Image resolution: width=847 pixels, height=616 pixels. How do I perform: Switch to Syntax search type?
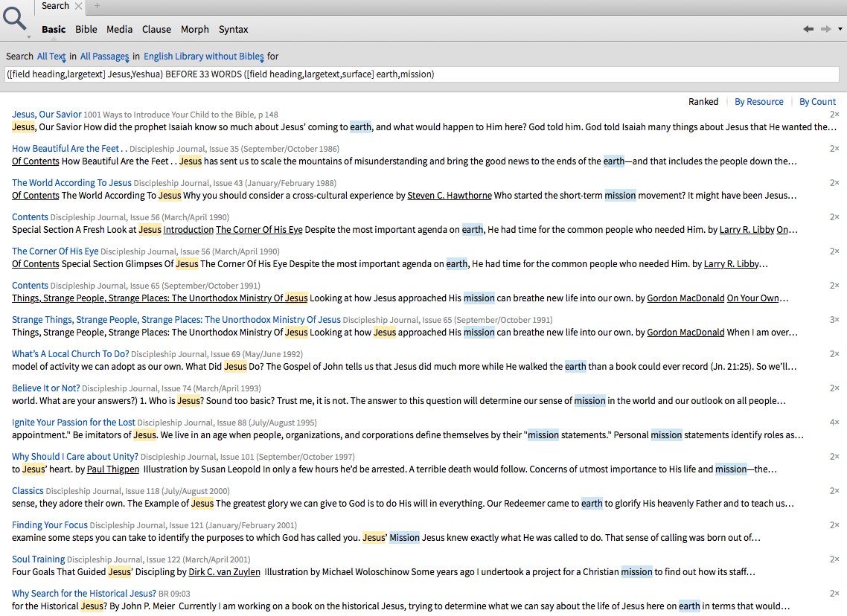(234, 30)
